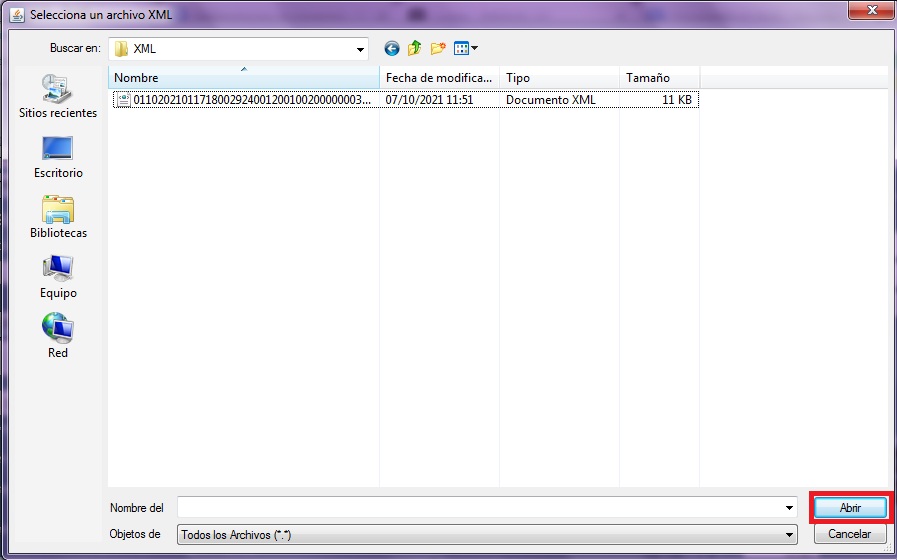Sort files by Tamaño column
The image size is (897, 560).
tap(658, 78)
